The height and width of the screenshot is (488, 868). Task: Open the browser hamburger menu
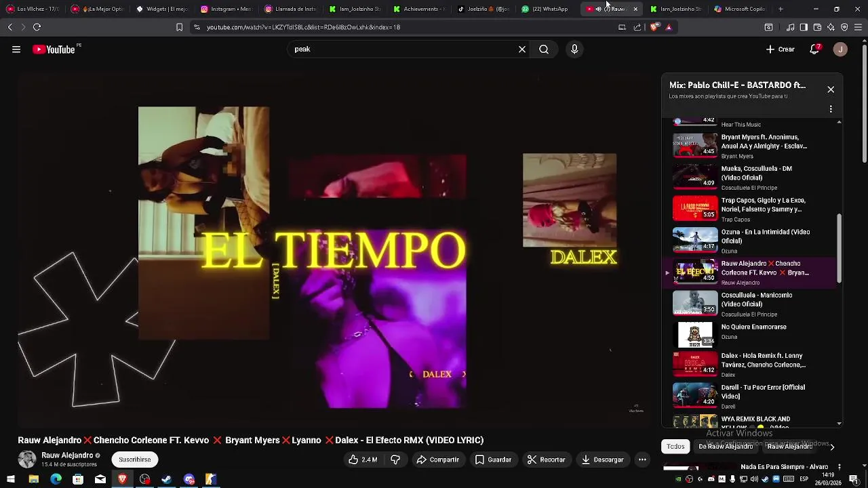859,27
